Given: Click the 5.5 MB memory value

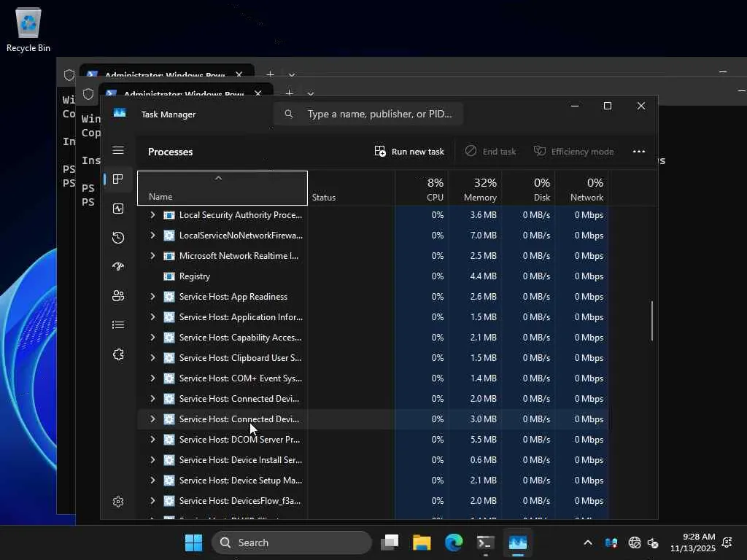Looking at the screenshot, I should tap(483, 440).
